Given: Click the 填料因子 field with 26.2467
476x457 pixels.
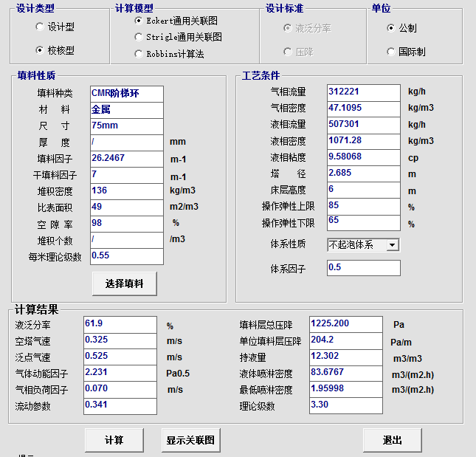Looking at the screenshot, I should coord(127,159).
